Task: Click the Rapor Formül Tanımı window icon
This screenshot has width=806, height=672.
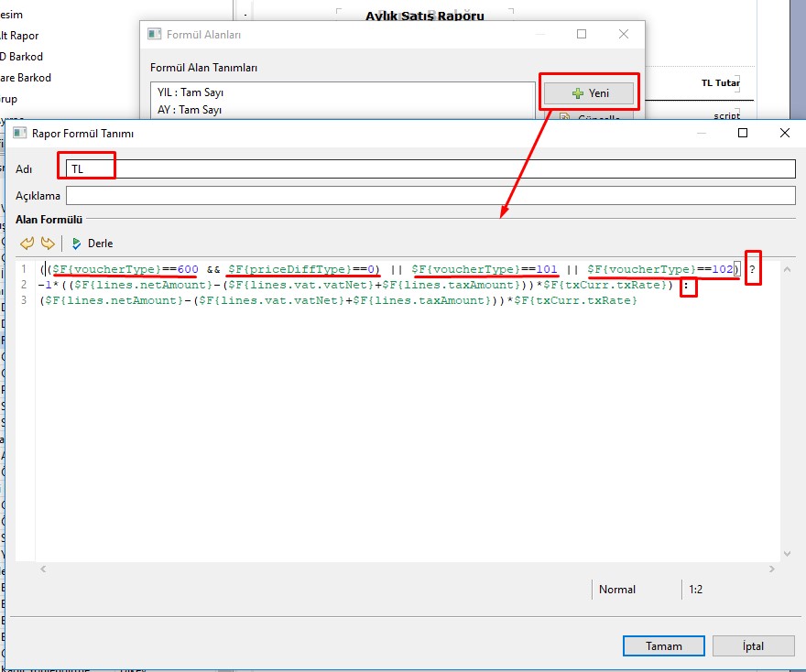Action: (x=19, y=134)
